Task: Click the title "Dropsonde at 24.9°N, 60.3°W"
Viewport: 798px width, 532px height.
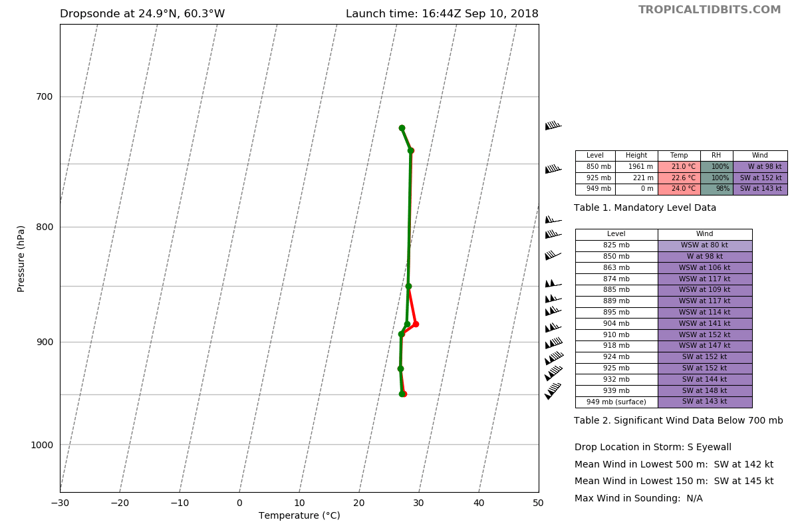Action: [x=142, y=14]
